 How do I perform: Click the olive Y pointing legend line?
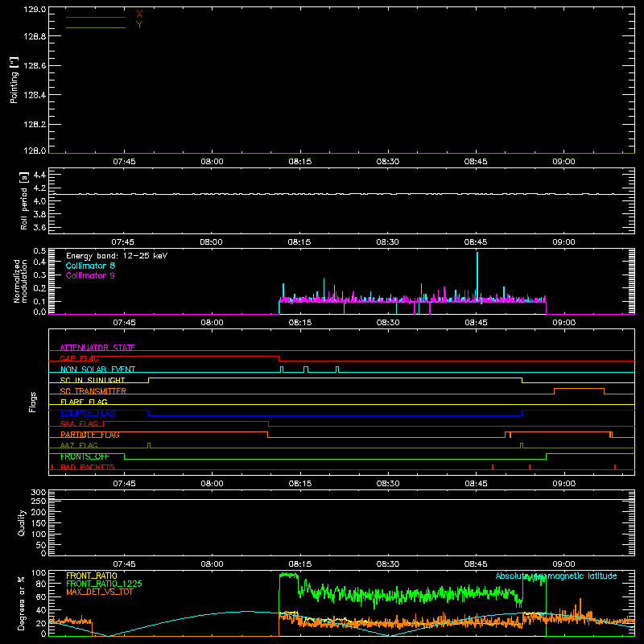point(96,27)
